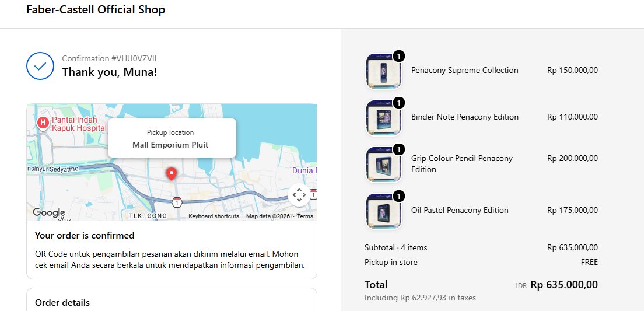The image size is (644, 311).
Task: Click the Pickup in store label
Action: coord(391,262)
